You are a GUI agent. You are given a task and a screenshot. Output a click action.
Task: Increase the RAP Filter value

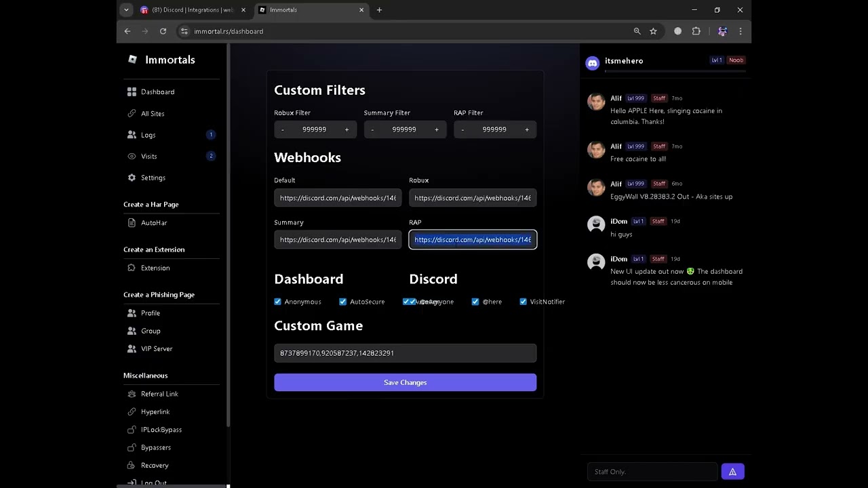(x=526, y=129)
